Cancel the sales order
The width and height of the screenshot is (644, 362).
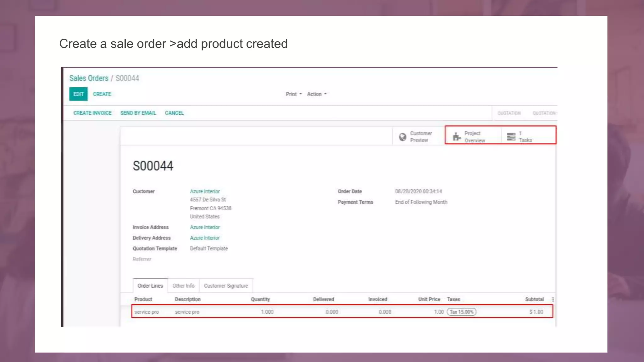tap(174, 113)
